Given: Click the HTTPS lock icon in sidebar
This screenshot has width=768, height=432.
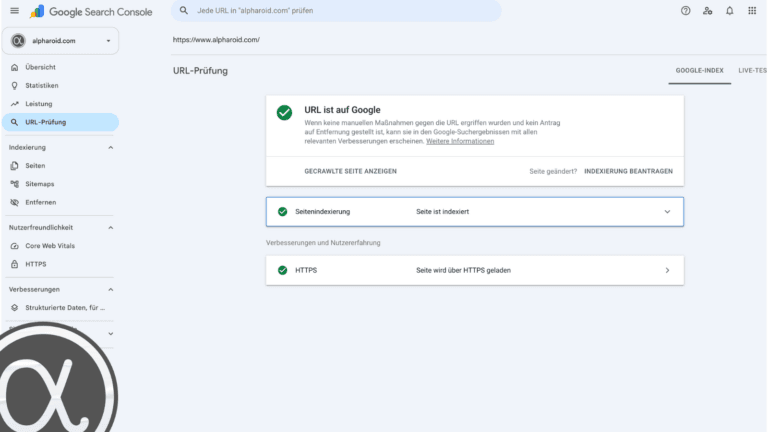Looking at the screenshot, I should (15, 264).
